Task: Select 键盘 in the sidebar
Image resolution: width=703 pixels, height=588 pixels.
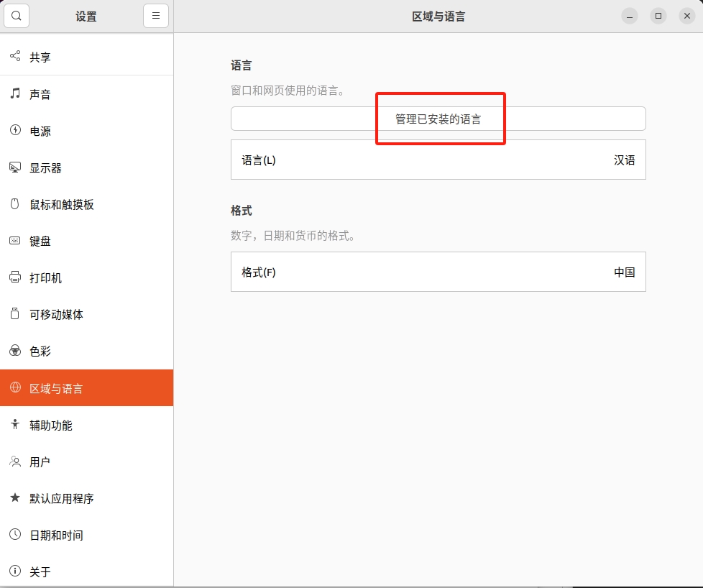Action: pos(86,242)
